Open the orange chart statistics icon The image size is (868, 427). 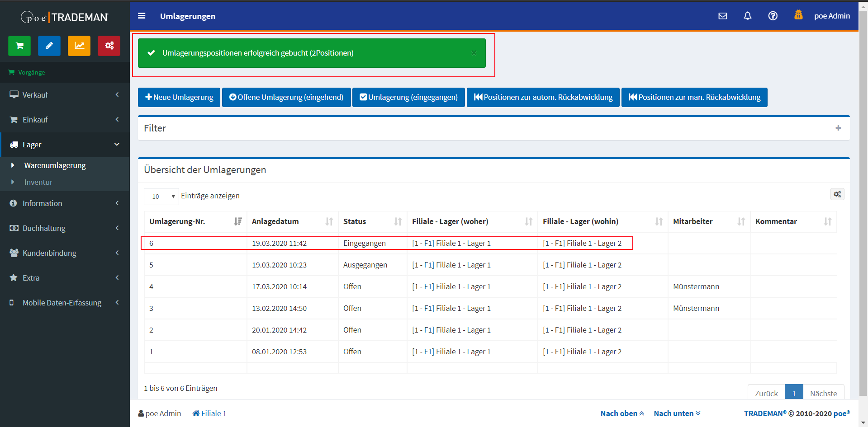[x=79, y=46]
